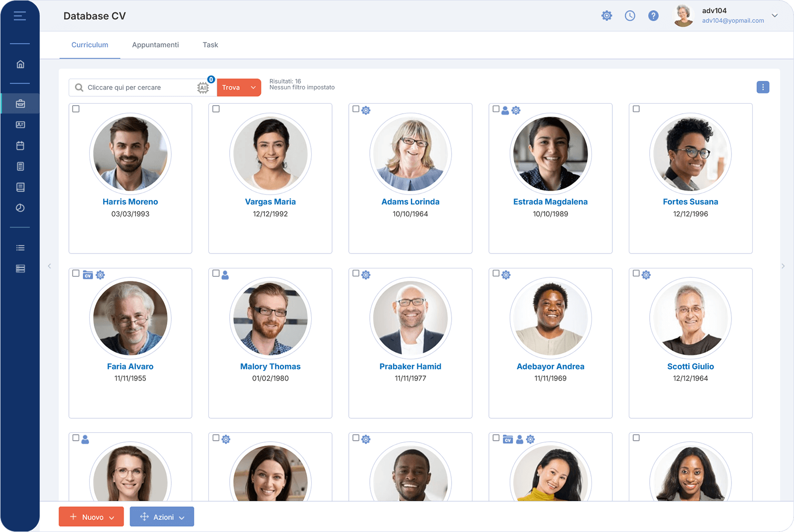Image resolution: width=794 pixels, height=532 pixels.
Task: Switch to the Task tab
Action: pyautogui.click(x=210, y=45)
